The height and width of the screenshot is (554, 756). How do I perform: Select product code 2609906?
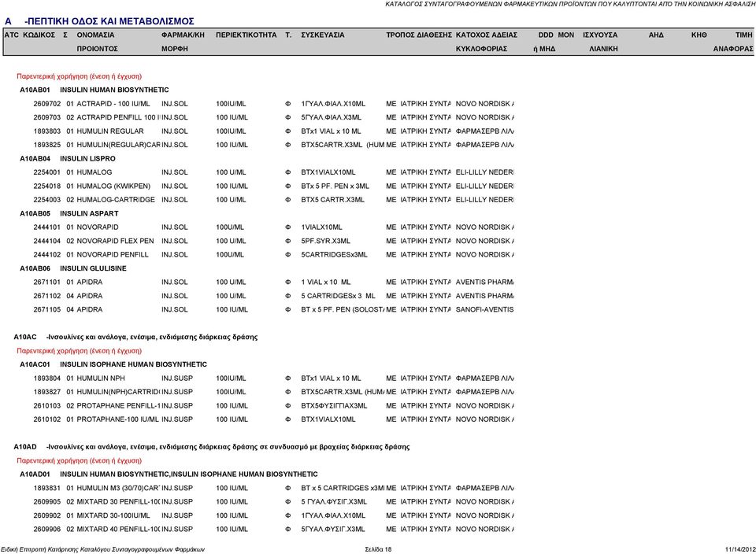[x=47, y=529]
